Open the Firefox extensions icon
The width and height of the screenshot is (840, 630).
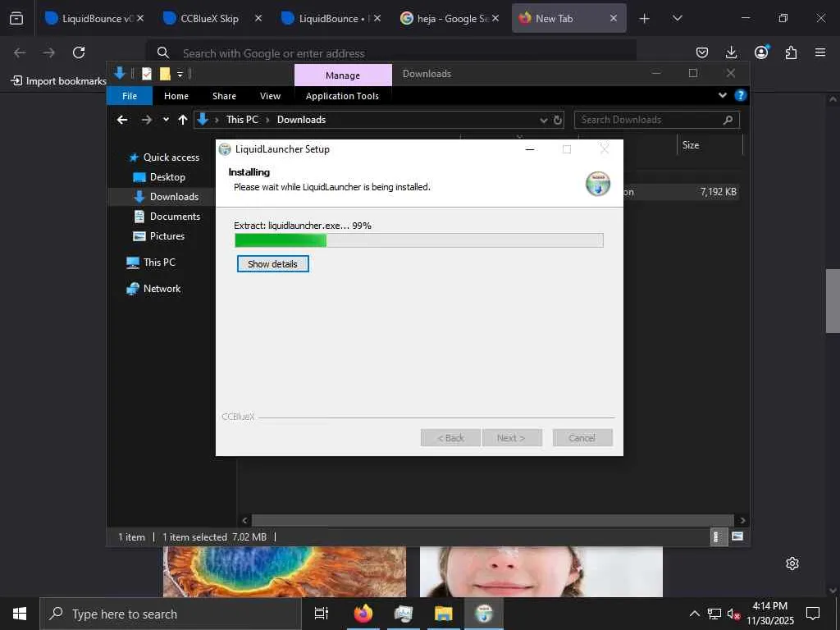(791, 52)
